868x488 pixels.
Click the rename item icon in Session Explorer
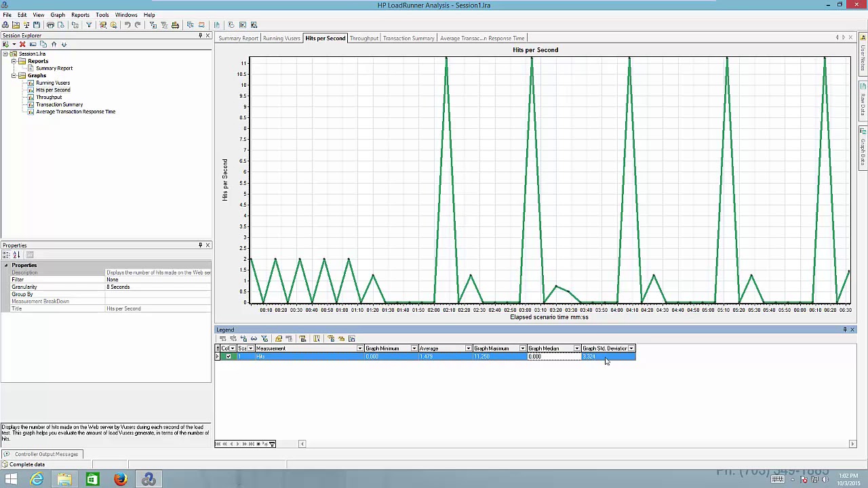(x=33, y=44)
